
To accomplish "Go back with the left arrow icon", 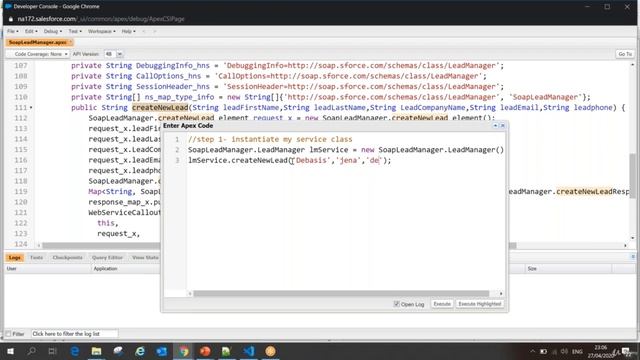I will pos(144,31).
